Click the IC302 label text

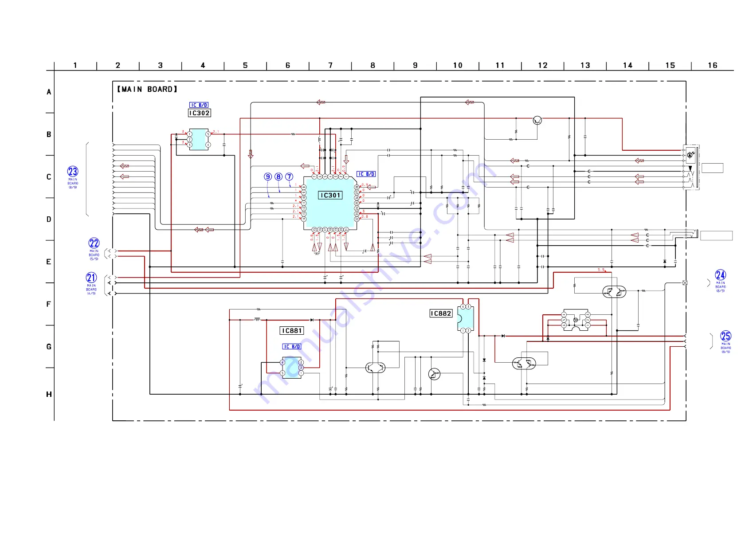pos(199,113)
